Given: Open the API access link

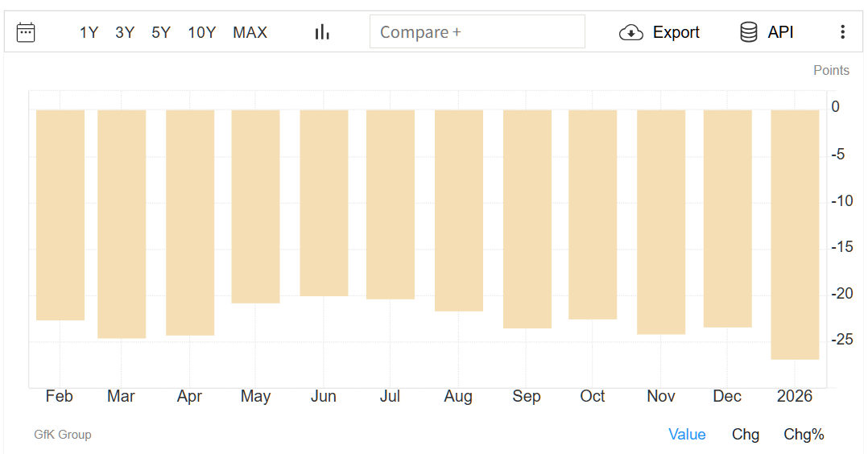Looking at the screenshot, I should tap(780, 32).
